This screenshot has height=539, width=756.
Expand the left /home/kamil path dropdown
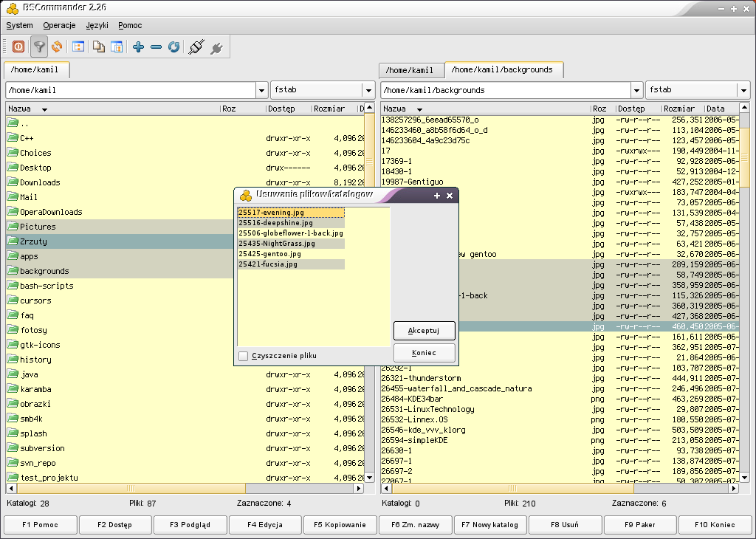261,90
